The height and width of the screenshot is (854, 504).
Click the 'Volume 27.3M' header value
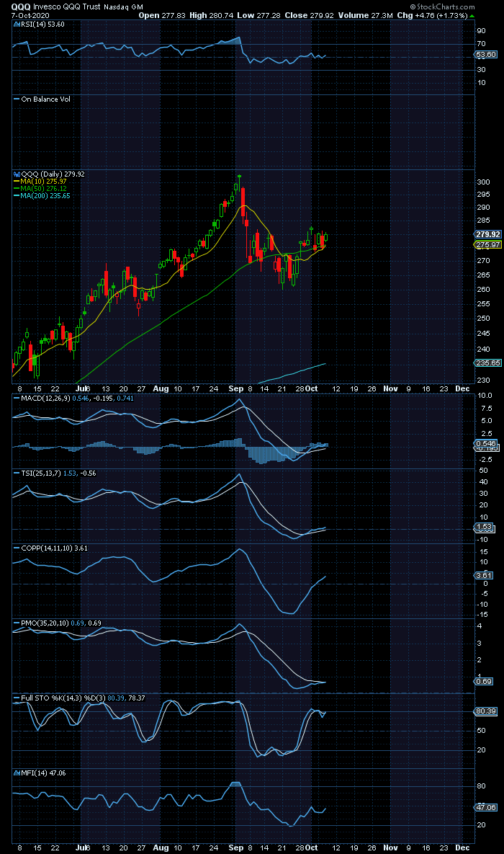(364, 15)
